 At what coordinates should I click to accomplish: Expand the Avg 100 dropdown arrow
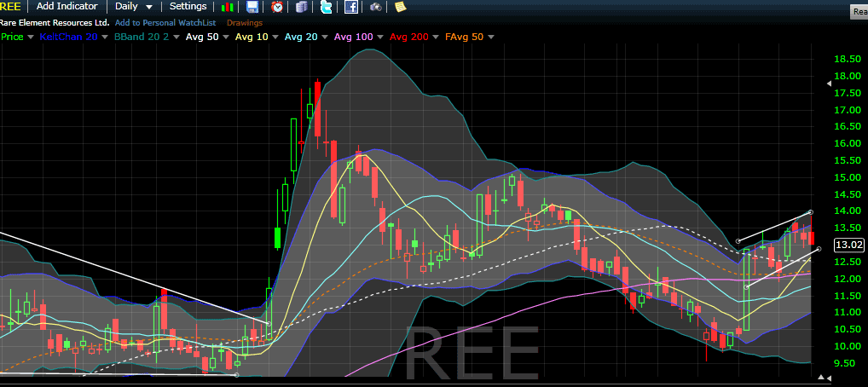(379, 38)
